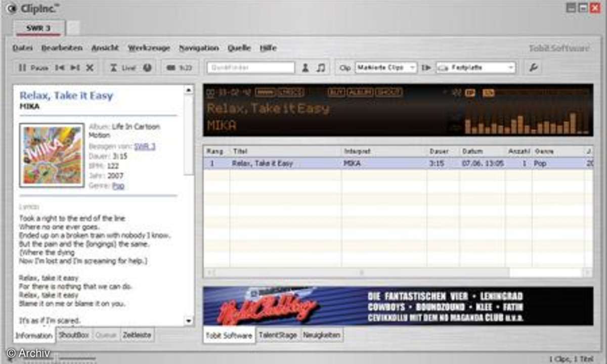Click the date cell 07.06. 13:05

point(482,164)
